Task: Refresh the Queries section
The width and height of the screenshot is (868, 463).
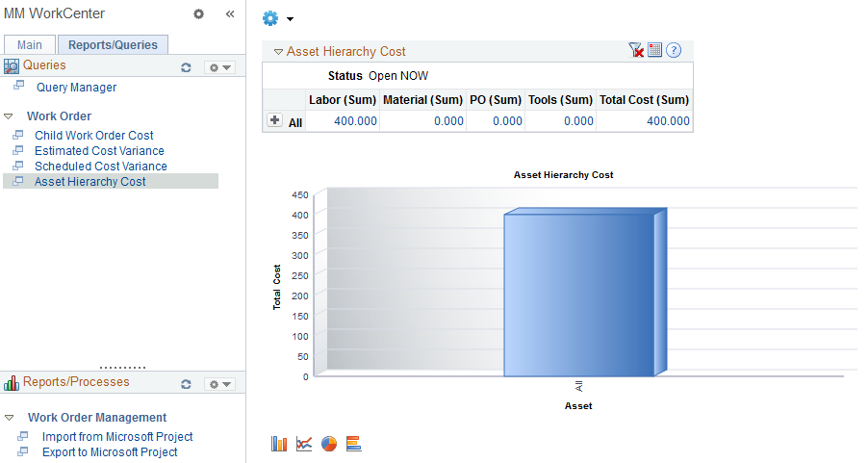Action: (186, 67)
